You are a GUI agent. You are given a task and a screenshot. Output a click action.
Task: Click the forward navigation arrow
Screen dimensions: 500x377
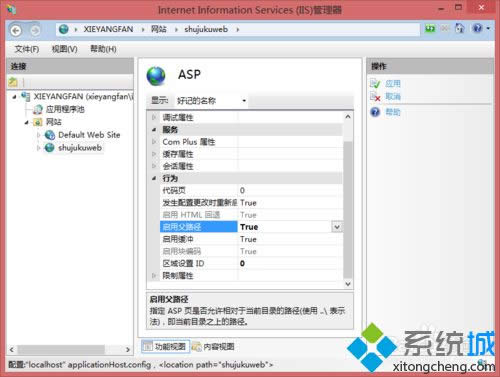(x=35, y=30)
